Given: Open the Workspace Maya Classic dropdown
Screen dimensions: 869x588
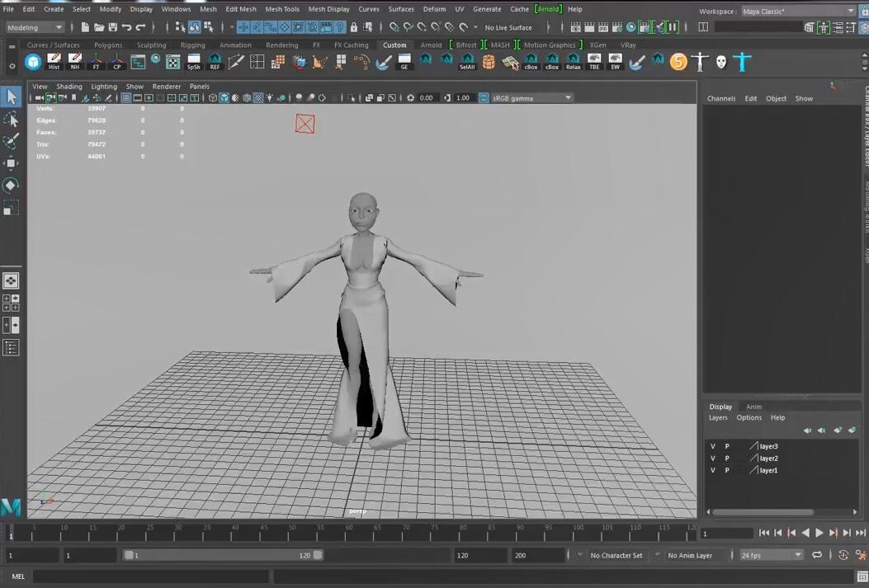Looking at the screenshot, I should 798,11.
